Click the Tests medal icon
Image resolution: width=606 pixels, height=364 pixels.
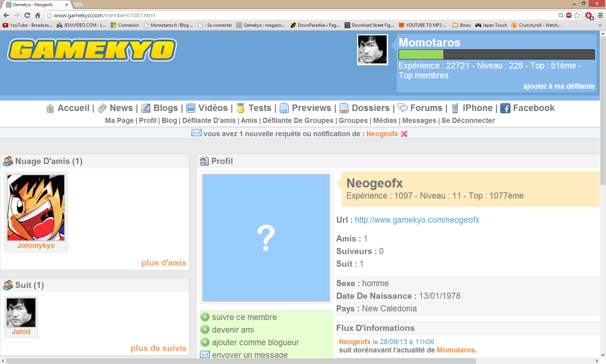(241, 108)
